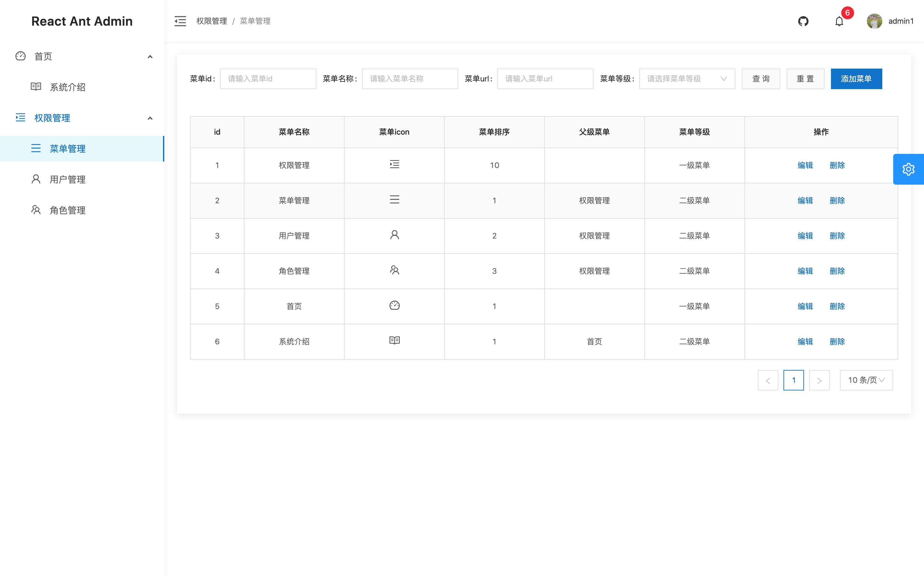Click the 角色管理 team icon in sidebar

coord(36,210)
